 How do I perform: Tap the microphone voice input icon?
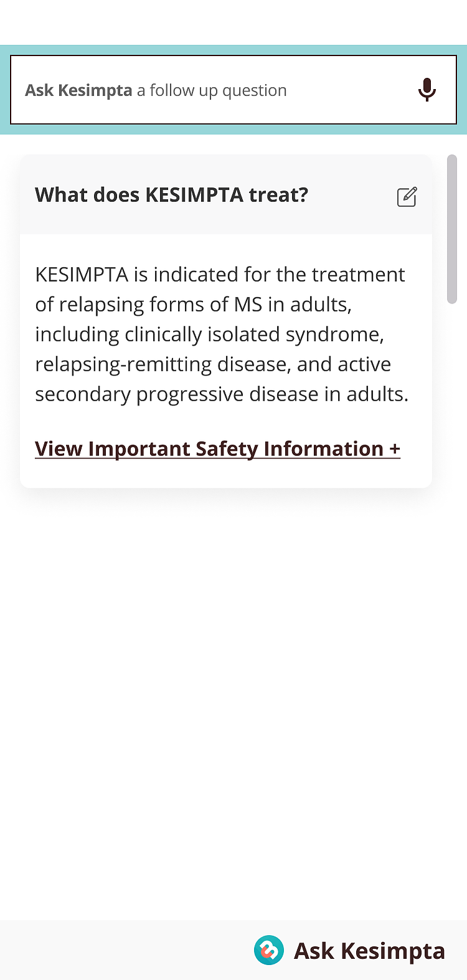tap(427, 90)
